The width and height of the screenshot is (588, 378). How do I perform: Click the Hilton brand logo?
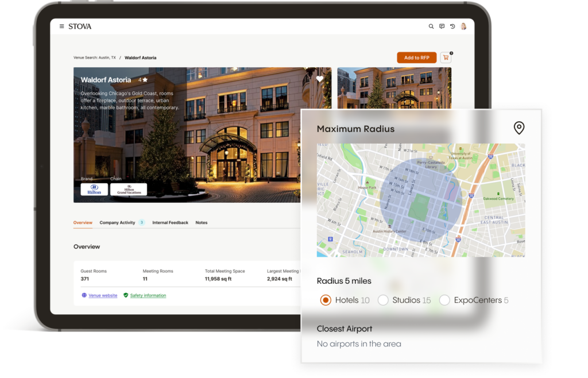click(x=93, y=189)
